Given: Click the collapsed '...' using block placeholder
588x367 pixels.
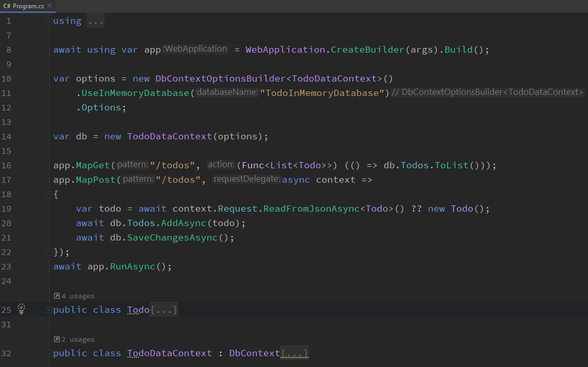Looking at the screenshot, I should click(x=96, y=21).
